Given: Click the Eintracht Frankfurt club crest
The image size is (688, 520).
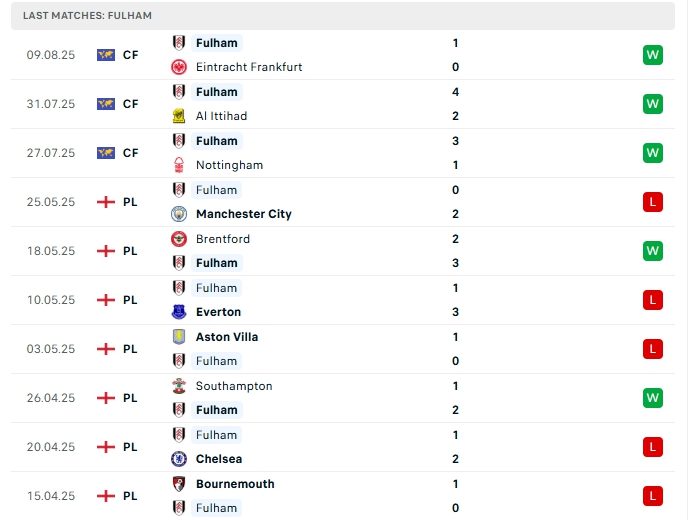Looking at the screenshot, I should (x=179, y=67).
